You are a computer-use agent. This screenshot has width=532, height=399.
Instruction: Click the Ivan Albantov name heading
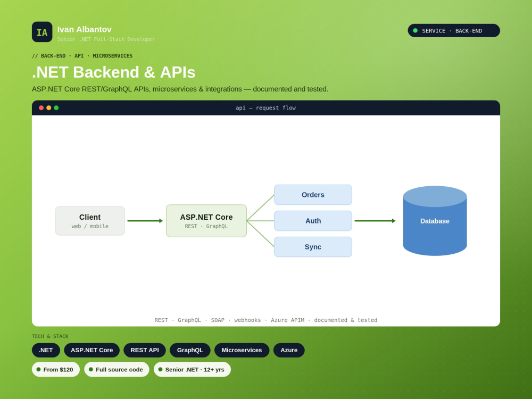84,29
